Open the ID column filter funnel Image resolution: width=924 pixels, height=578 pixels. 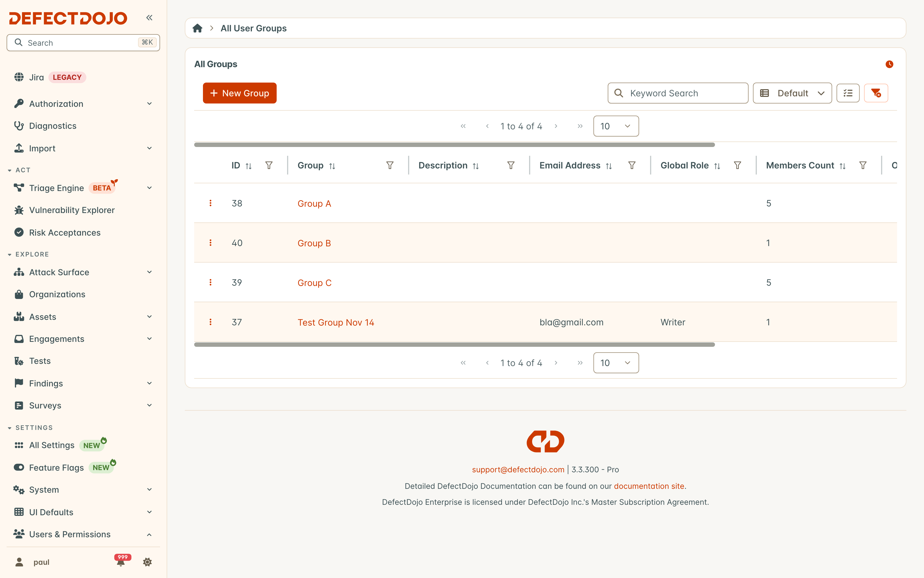(269, 165)
